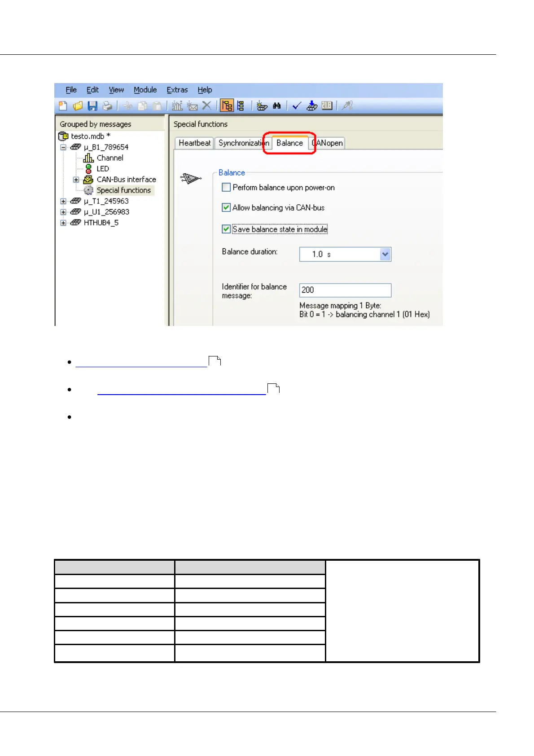
Task: Open the Module menu
Action: click(145, 90)
